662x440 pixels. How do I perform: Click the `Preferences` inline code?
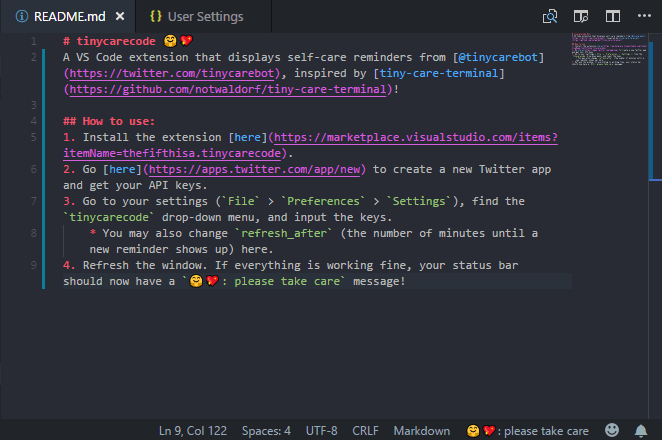(323, 201)
